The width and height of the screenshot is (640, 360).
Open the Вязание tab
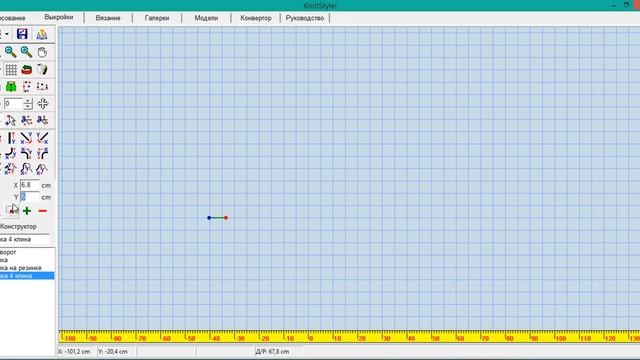108,18
